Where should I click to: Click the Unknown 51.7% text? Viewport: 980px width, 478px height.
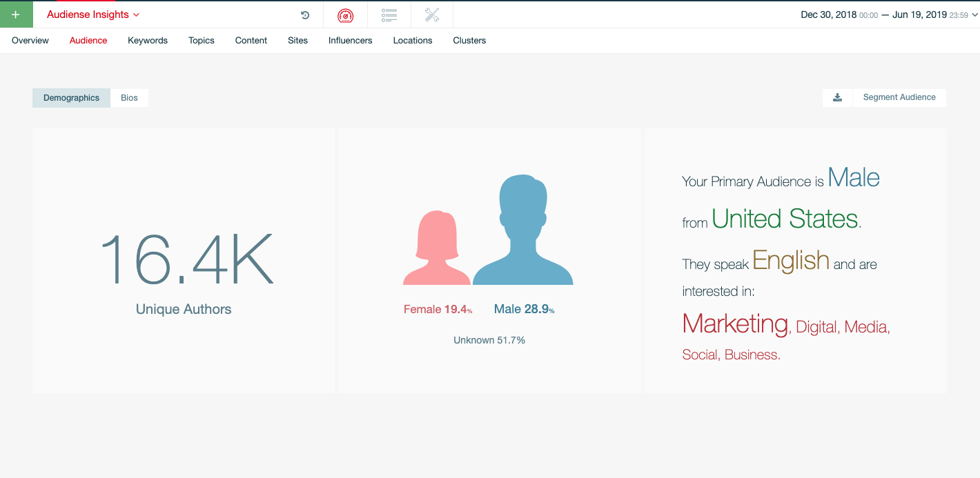coord(489,340)
